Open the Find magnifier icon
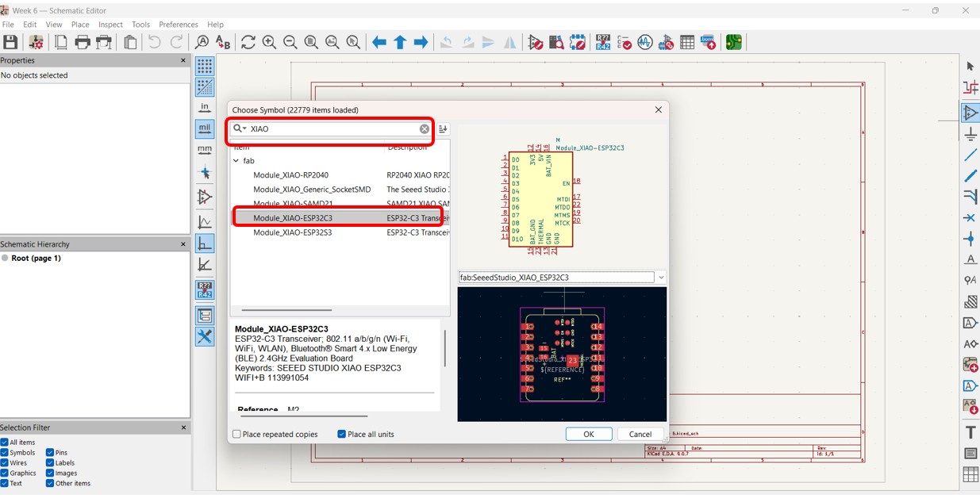Screen dimensions: 980x502 pyautogui.click(x=202, y=42)
